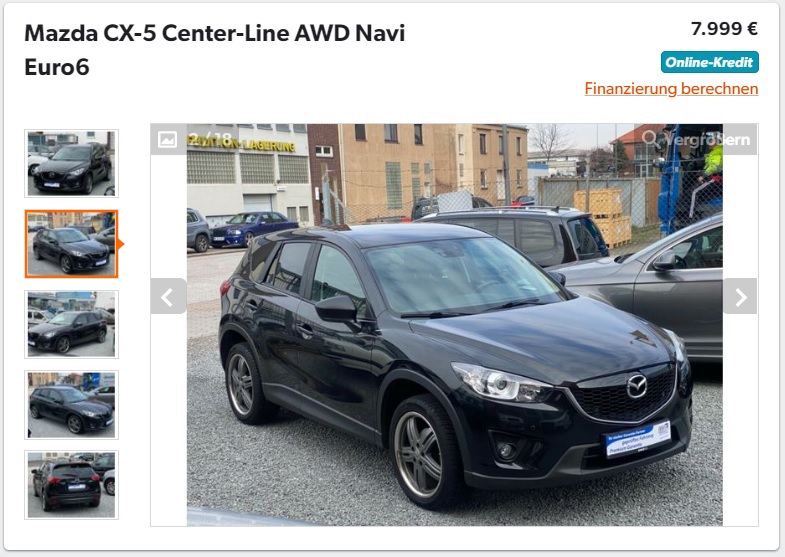Select the first thumbnail of the front view
This screenshot has width=785, height=557.
[72, 163]
